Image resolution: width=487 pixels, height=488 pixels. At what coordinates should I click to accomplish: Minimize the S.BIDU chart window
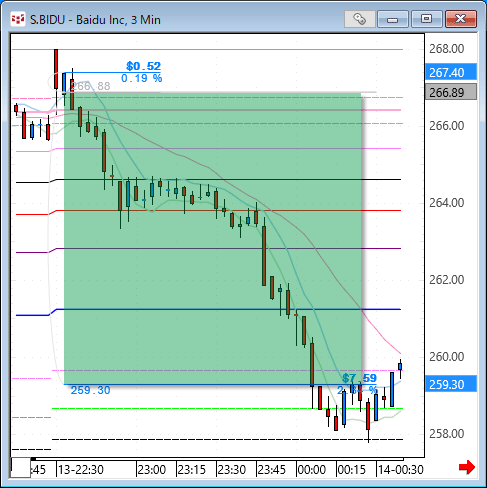pos(393,19)
